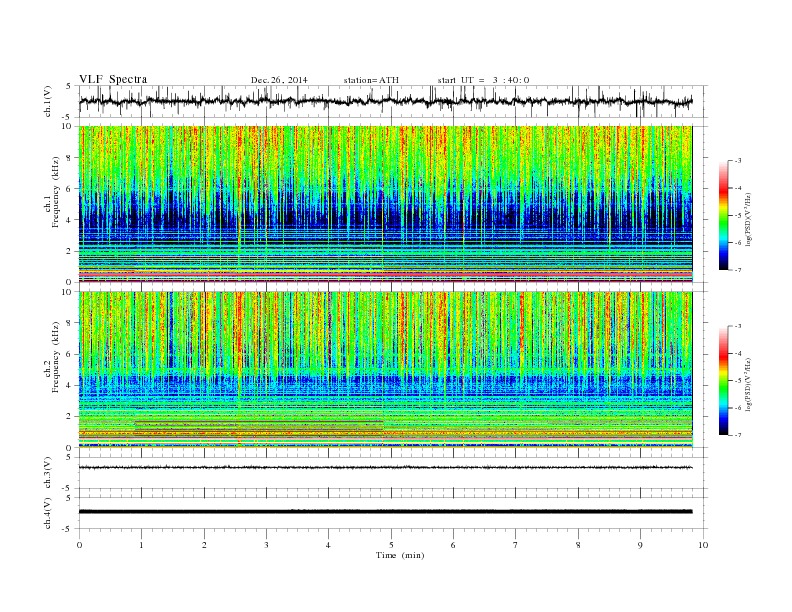Click the '6' tick on the time axis

tap(453, 545)
